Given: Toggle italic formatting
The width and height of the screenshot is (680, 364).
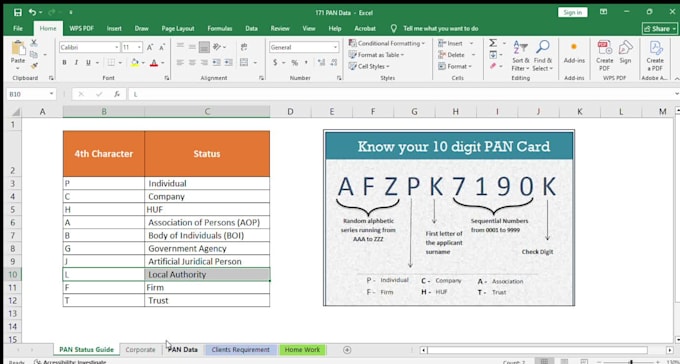Looking at the screenshot, I should point(76,63).
